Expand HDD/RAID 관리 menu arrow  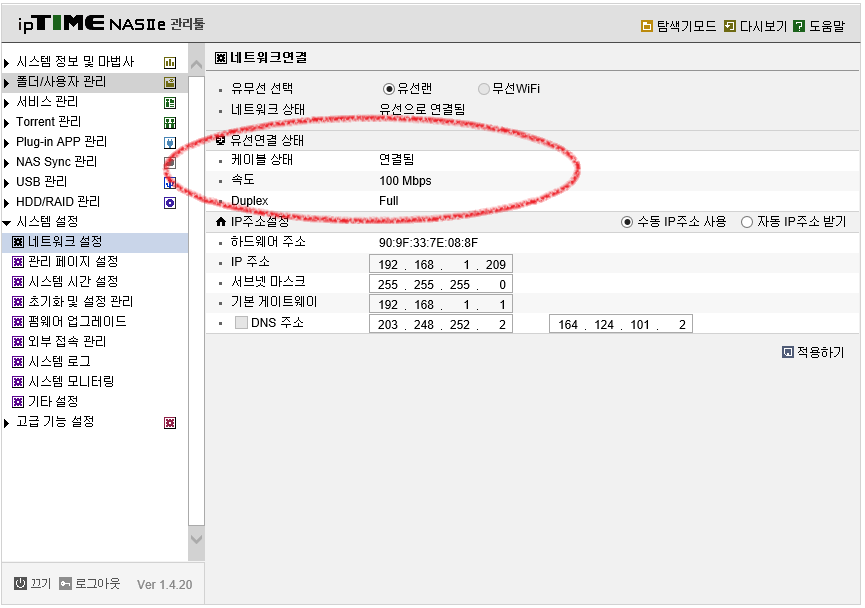click(x=7, y=203)
